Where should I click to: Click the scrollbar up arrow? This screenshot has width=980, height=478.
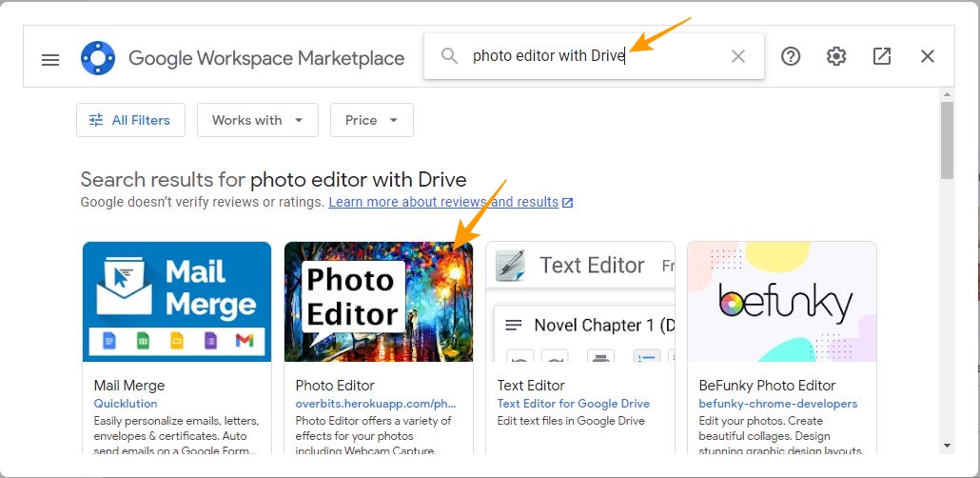click(947, 94)
